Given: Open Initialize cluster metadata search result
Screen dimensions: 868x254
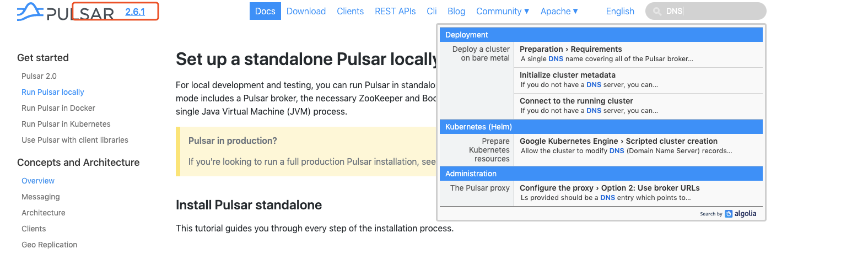Looking at the screenshot, I should tap(638, 80).
